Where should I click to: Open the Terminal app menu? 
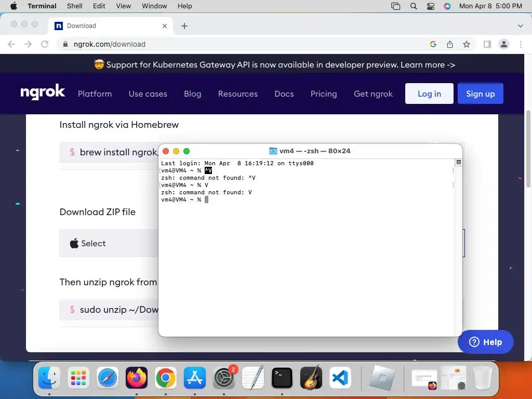pos(42,6)
